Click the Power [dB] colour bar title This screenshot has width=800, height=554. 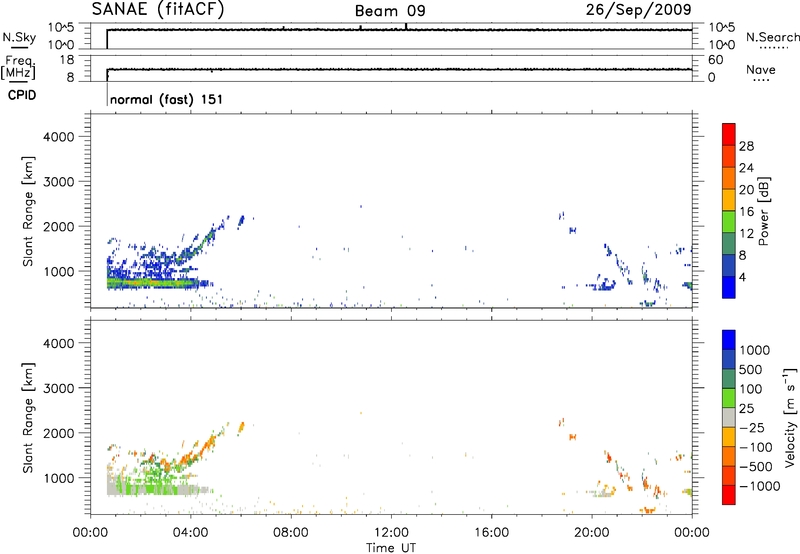764,211
